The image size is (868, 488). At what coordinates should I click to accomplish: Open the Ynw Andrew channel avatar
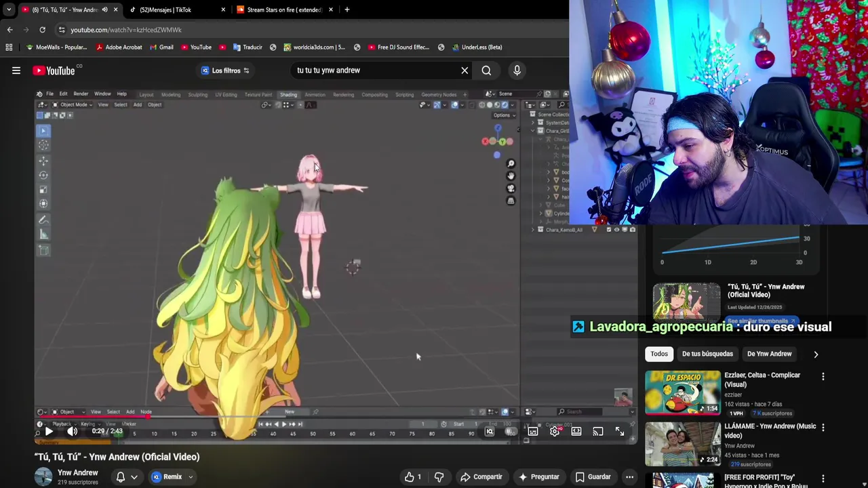click(43, 476)
